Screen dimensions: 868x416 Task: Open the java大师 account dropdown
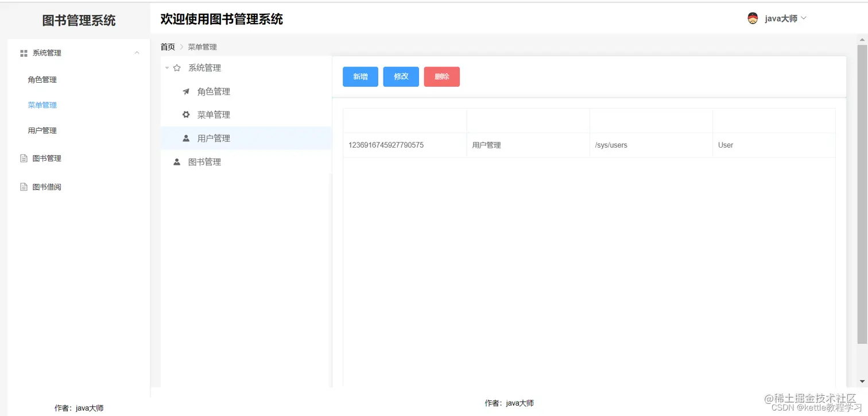[803, 18]
